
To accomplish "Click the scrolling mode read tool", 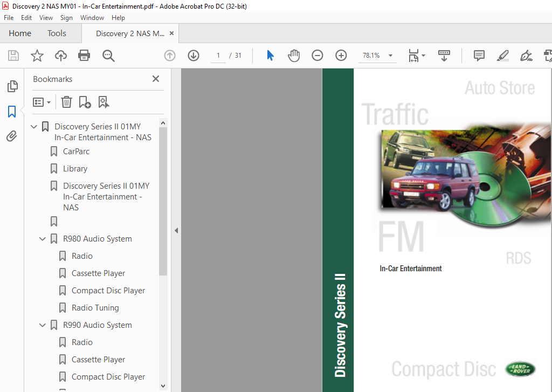I will point(444,56).
